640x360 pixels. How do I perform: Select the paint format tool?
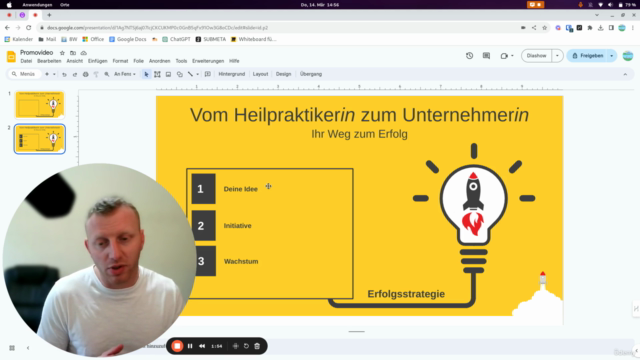pos(96,74)
